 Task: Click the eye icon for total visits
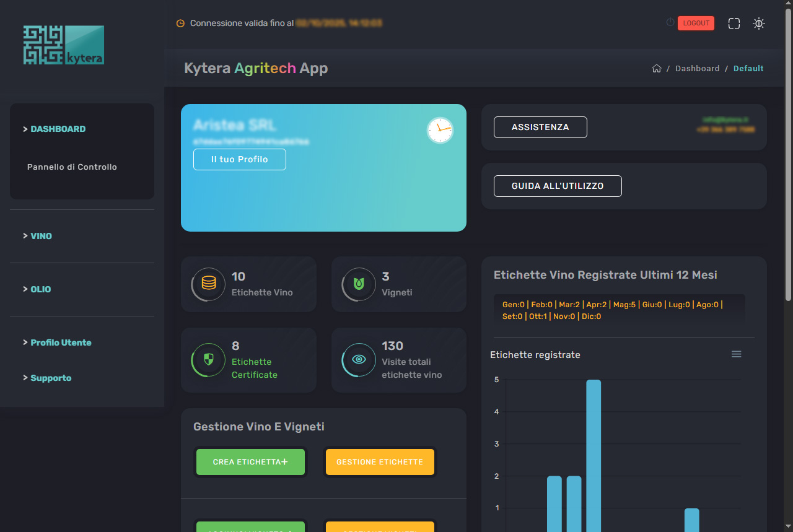[x=359, y=360]
